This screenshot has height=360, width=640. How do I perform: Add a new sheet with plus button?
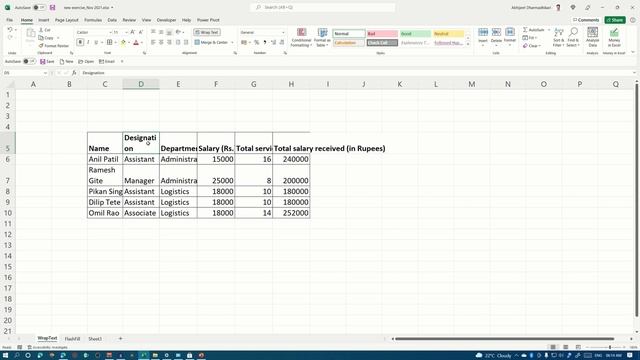coord(120,338)
